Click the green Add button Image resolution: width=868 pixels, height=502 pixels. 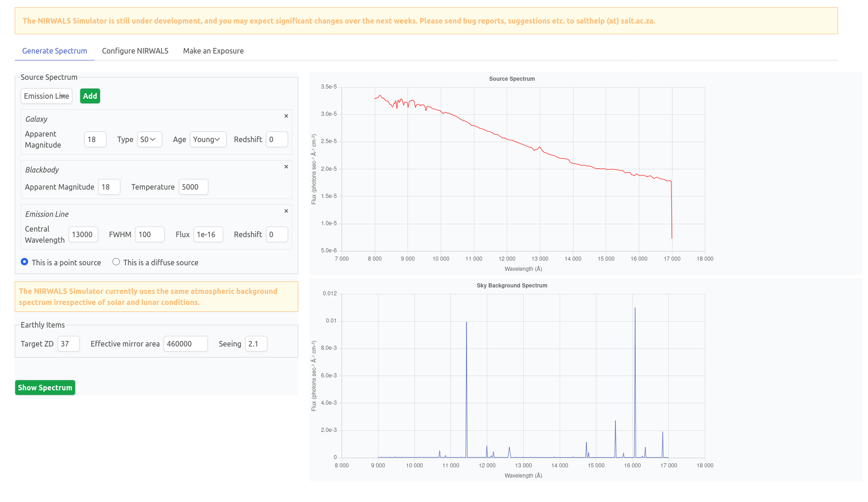[90, 96]
